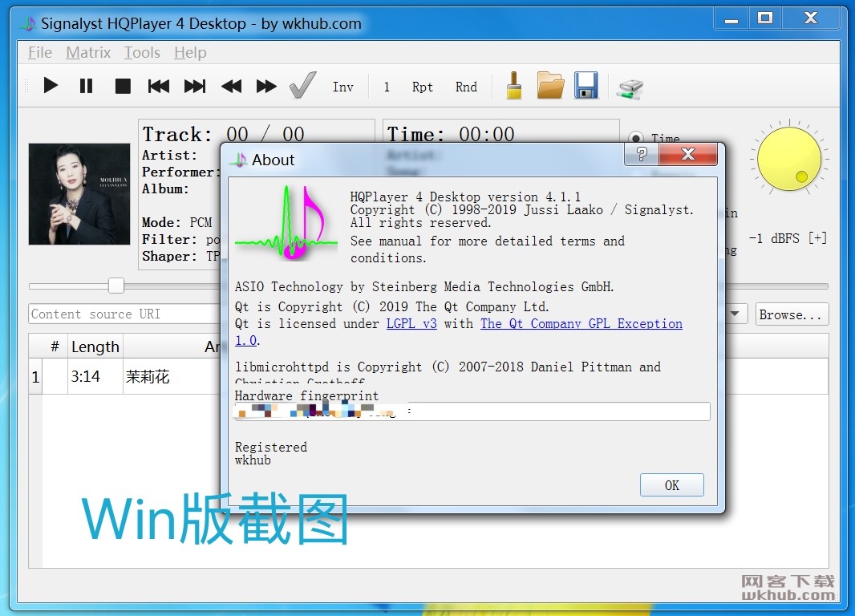The width and height of the screenshot is (855, 616).
Task: Click the [+] next to -1 dBFS
Action: point(817,238)
